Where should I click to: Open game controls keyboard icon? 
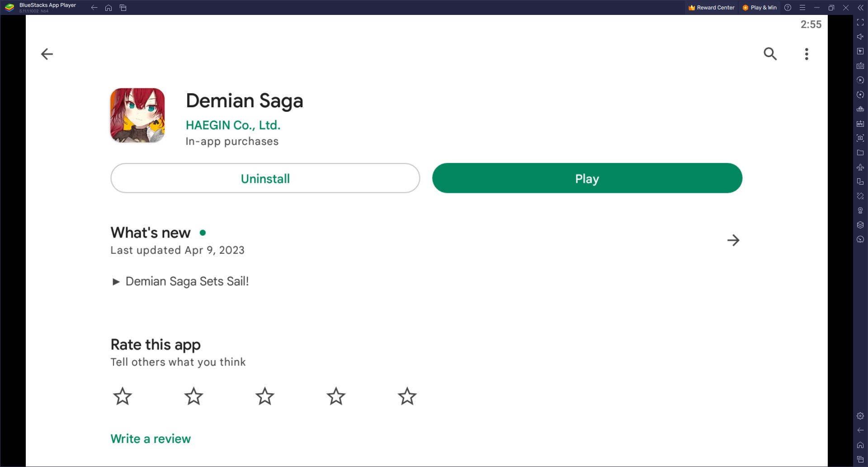[860, 66]
